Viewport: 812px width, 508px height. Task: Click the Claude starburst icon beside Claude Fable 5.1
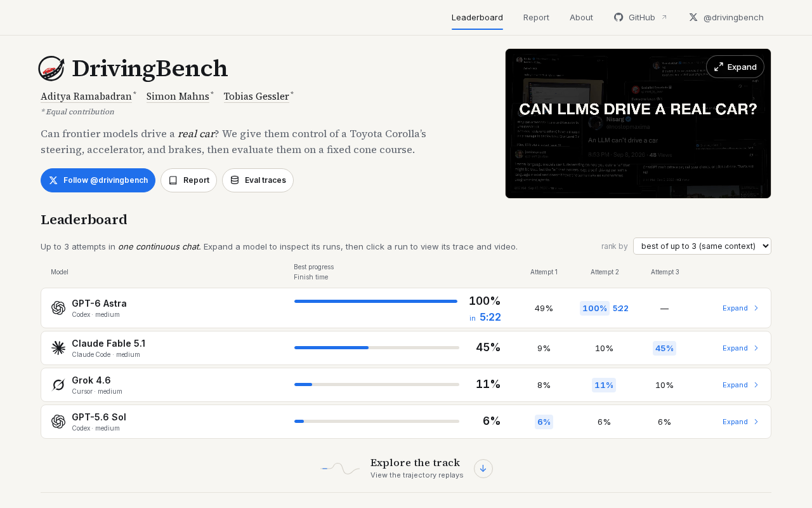tap(58, 348)
